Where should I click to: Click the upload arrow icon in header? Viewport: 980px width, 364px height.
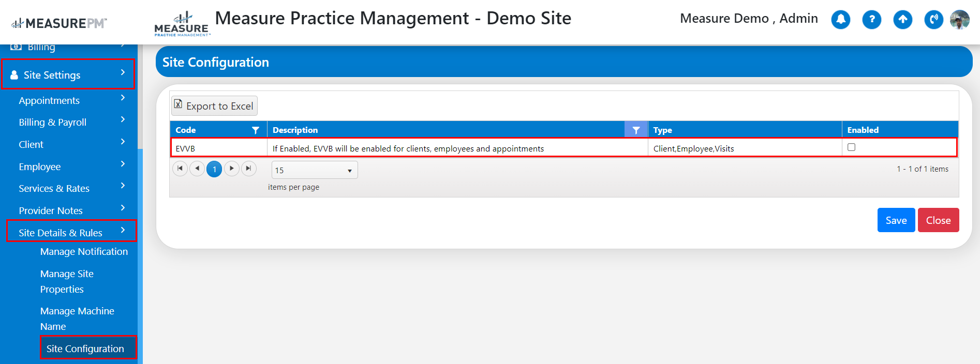(x=903, y=20)
